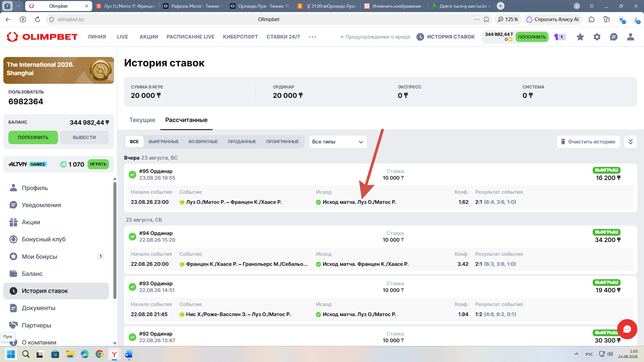This screenshot has width=644, height=362.
Task: Filter bets by ВОЗВРАТНЫЕ
Action: pos(203,142)
